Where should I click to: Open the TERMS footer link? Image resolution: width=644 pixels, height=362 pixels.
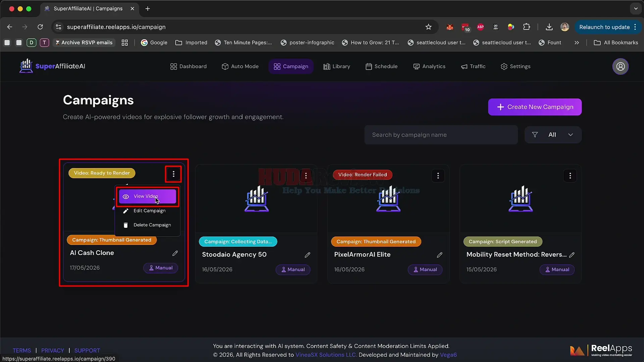coord(22,350)
